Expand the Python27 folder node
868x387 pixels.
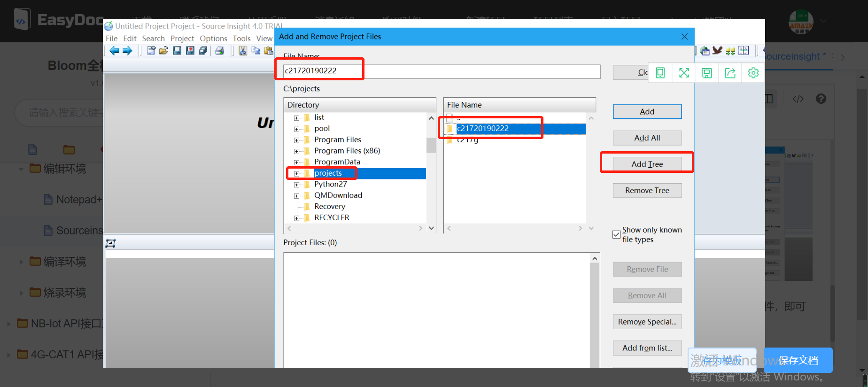tap(296, 185)
